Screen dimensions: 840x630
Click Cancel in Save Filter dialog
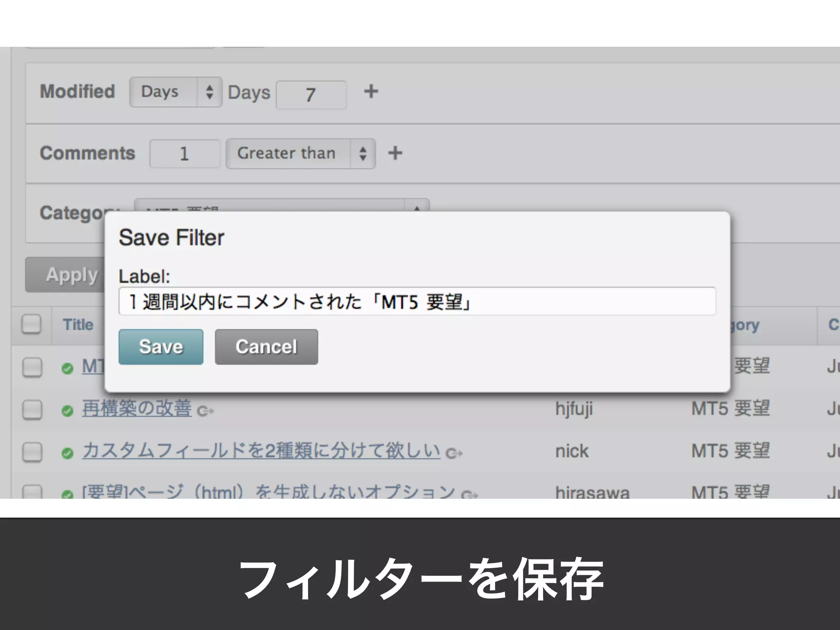pyautogui.click(x=266, y=347)
